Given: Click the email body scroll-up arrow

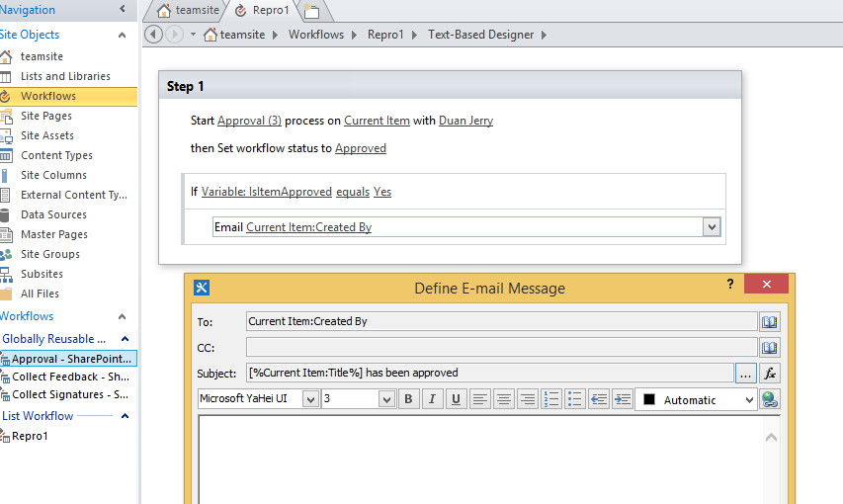Looking at the screenshot, I should pos(771,438).
